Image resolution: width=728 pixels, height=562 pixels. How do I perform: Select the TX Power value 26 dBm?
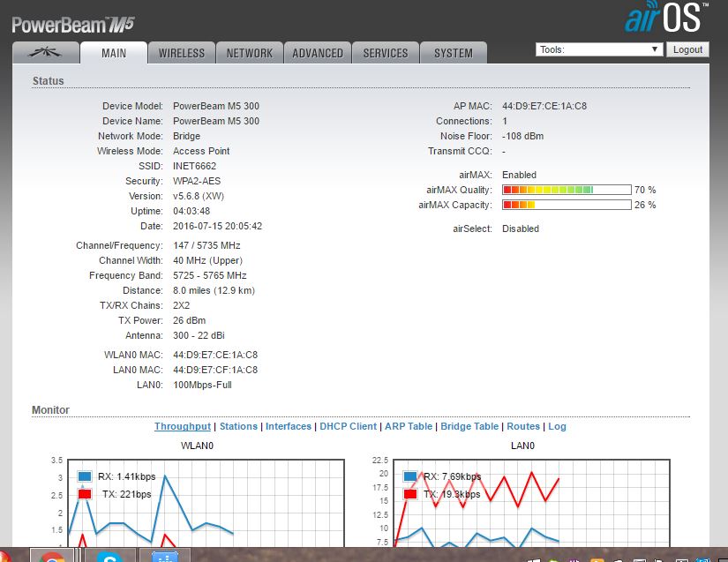pyautogui.click(x=190, y=320)
